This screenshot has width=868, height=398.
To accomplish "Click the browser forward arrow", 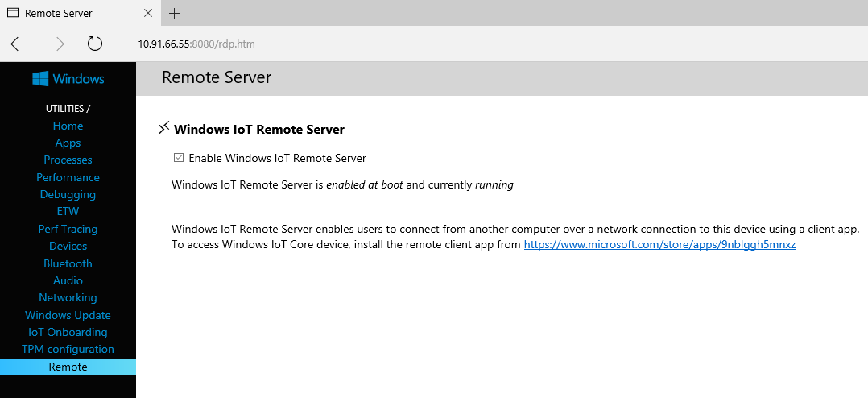I will pyautogui.click(x=56, y=44).
